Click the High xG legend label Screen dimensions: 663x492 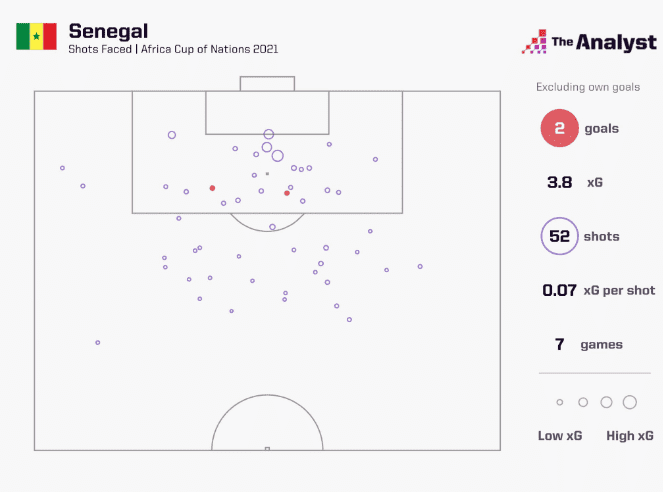[x=630, y=436]
